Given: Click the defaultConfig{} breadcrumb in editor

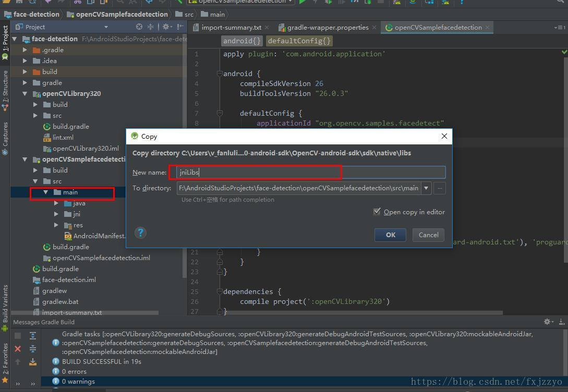Looking at the screenshot, I should click(299, 41).
